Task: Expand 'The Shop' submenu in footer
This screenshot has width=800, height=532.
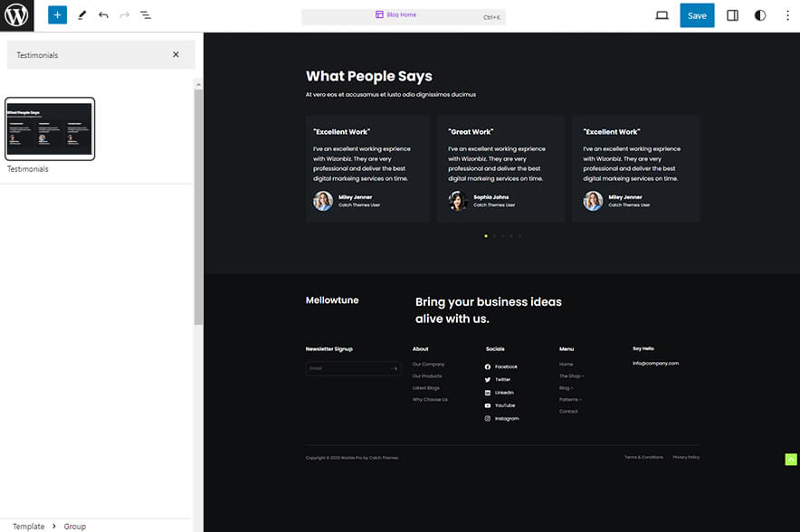Action: pos(583,375)
